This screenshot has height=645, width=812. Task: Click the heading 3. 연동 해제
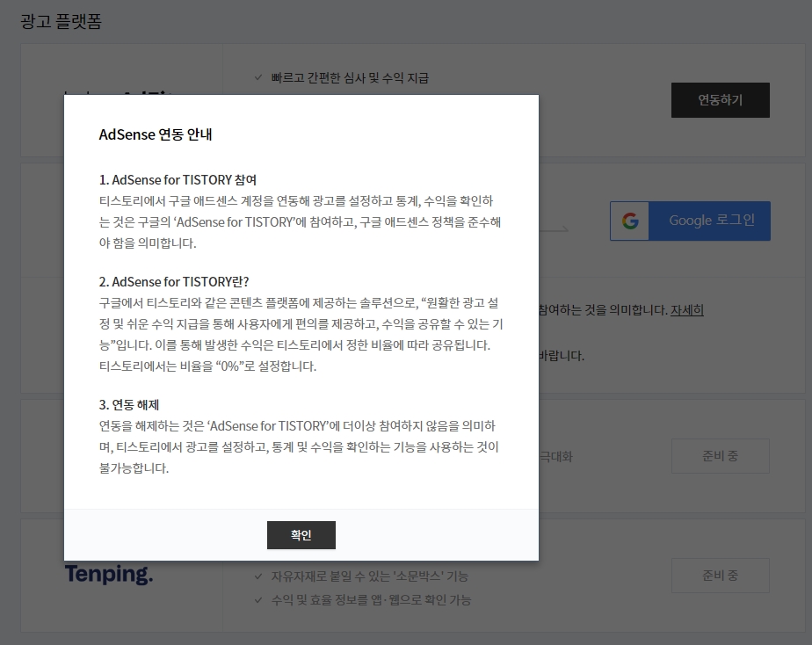129,405
